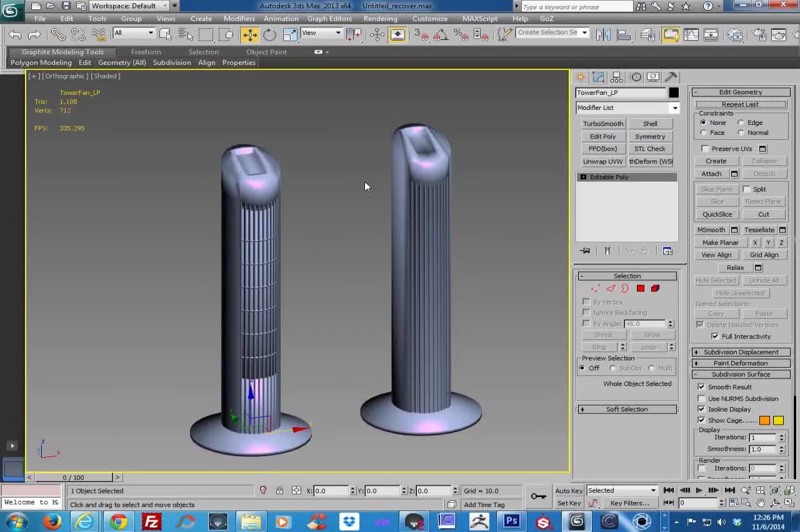Image resolution: width=800 pixels, height=532 pixels.
Task: Click the Align tool icon
Action: point(623,35)
